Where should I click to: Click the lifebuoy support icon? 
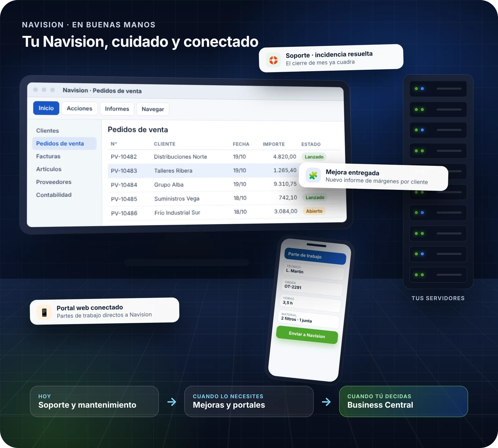(x=273, y=60)
